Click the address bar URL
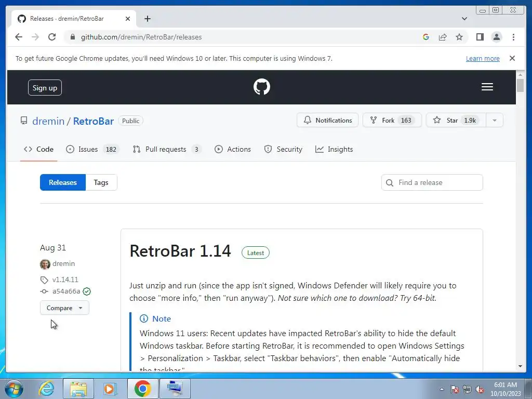Screen dimensions: 532x399 tap(141, 37)
